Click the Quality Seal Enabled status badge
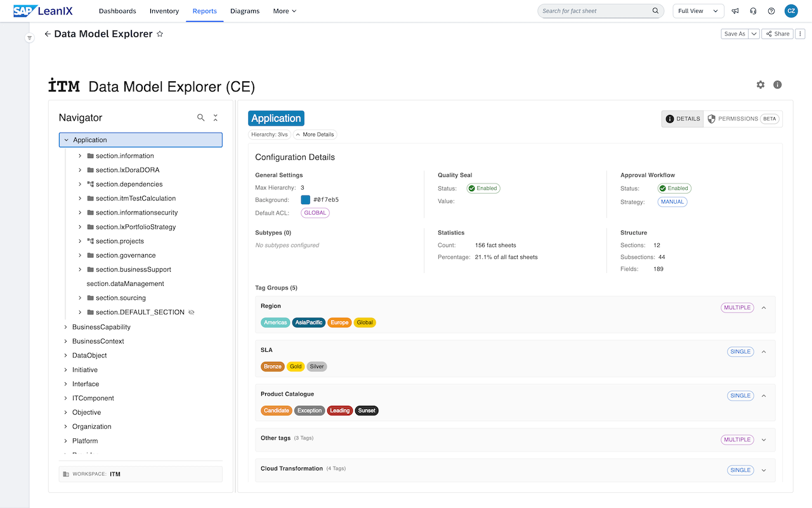This screenshot has height=508, width=812. 483,188
